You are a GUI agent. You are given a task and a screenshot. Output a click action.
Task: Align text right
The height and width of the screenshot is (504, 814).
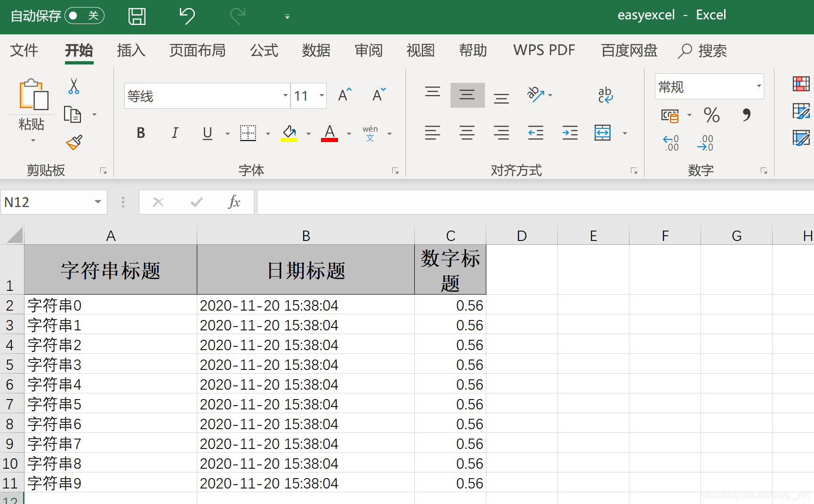coord(501,133)
